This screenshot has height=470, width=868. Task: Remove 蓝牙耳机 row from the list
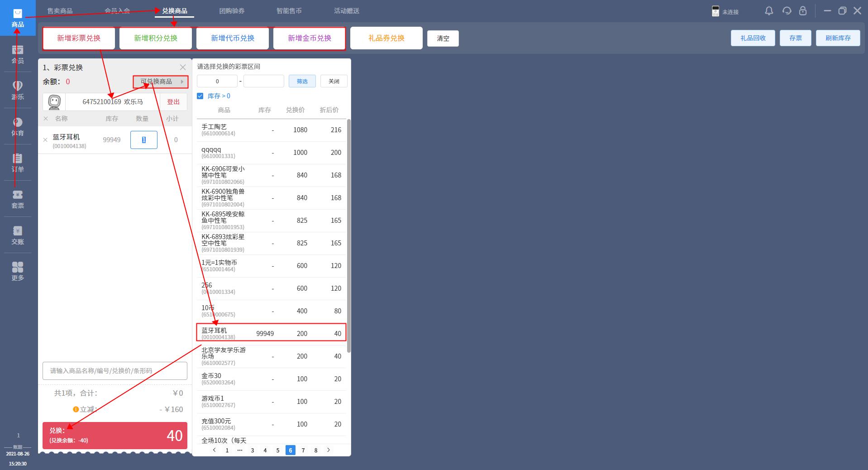pyautogui.click(x=45, y=140)
